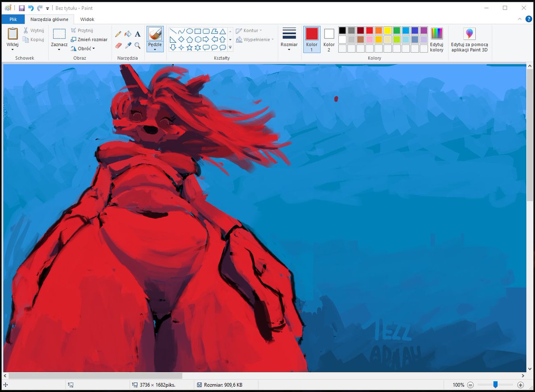Choose the five-point star shape

[x=189, y=47]
